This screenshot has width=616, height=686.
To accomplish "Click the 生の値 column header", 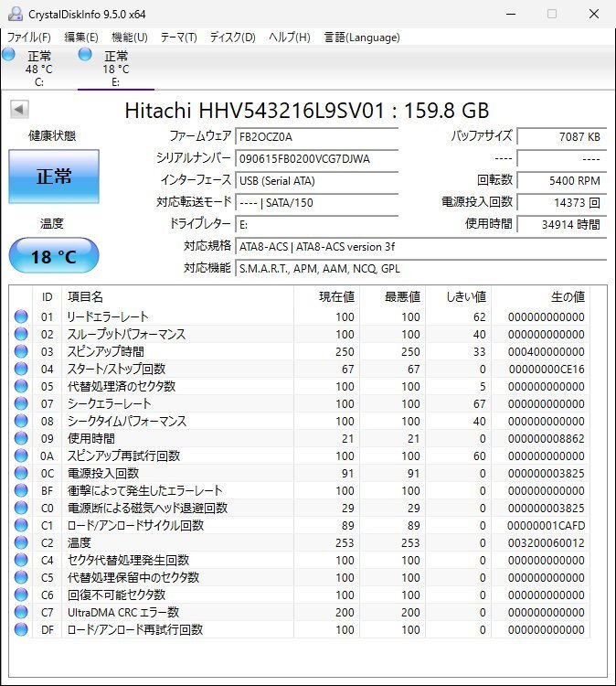I will tap(540, 297).
